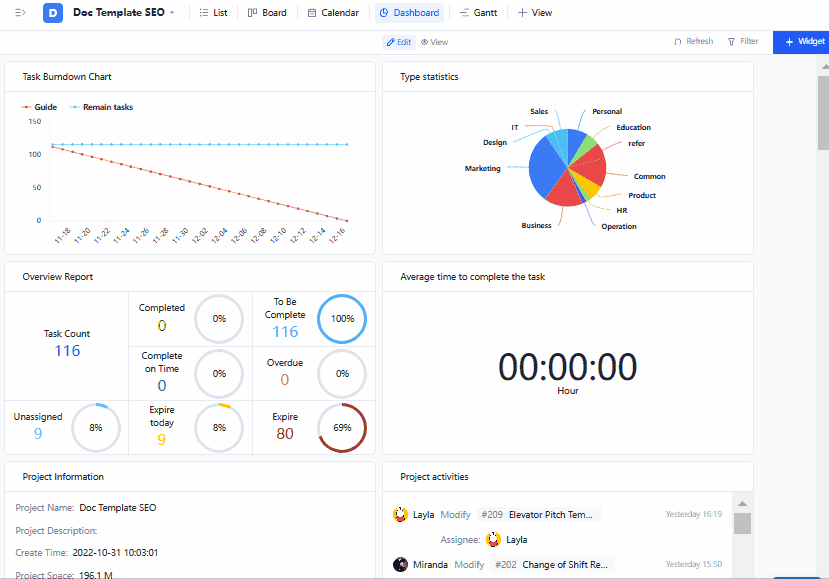The height and width of the screenshot is (579, 829).
Task: Switch dashboard to View mode
Action: 434,42
